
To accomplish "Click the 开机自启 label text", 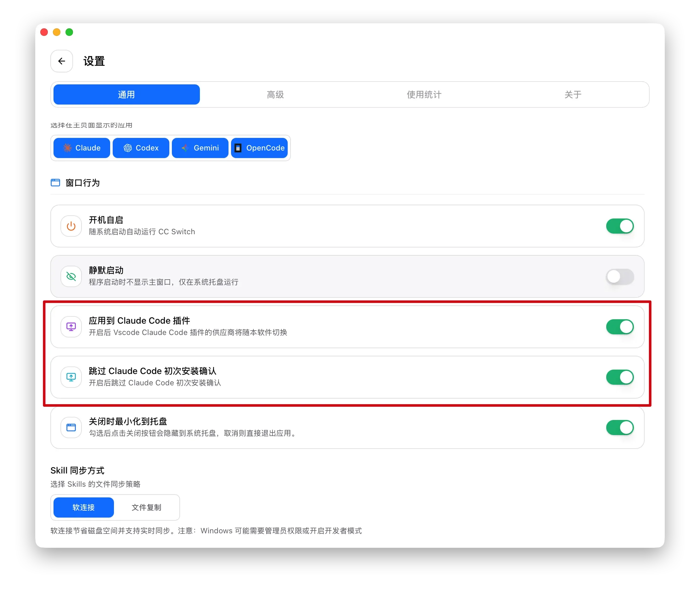I will 106,220.
